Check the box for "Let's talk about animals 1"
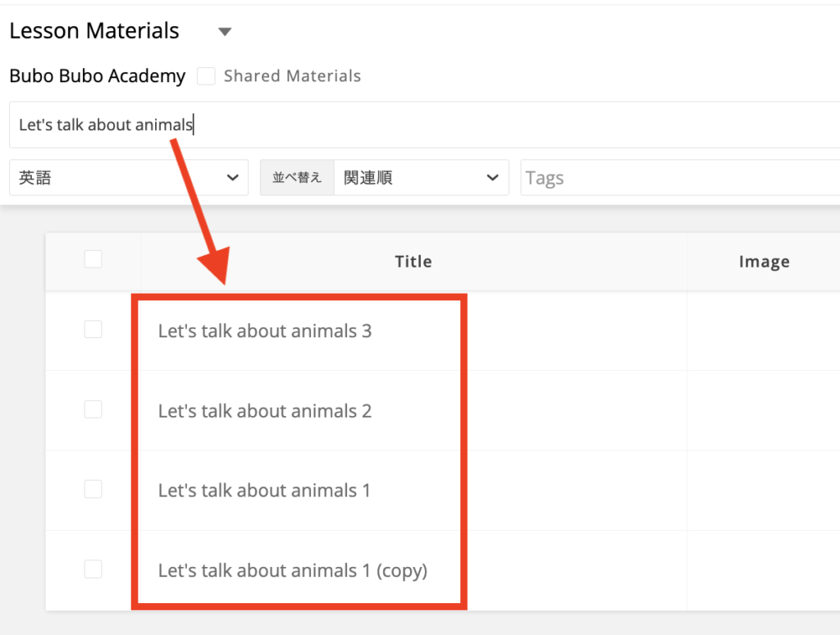The width and height of the screenshot is (840, 635). (x=94, y=489)
